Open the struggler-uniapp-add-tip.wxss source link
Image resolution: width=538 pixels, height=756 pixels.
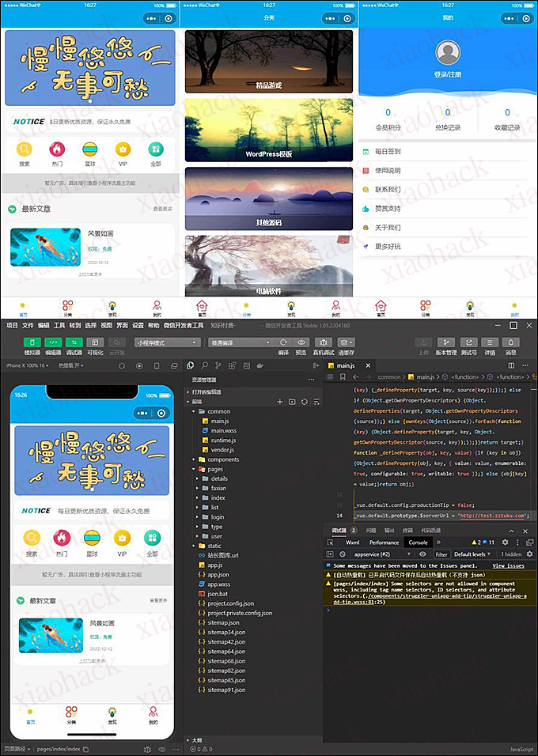[x=430, y=599]
